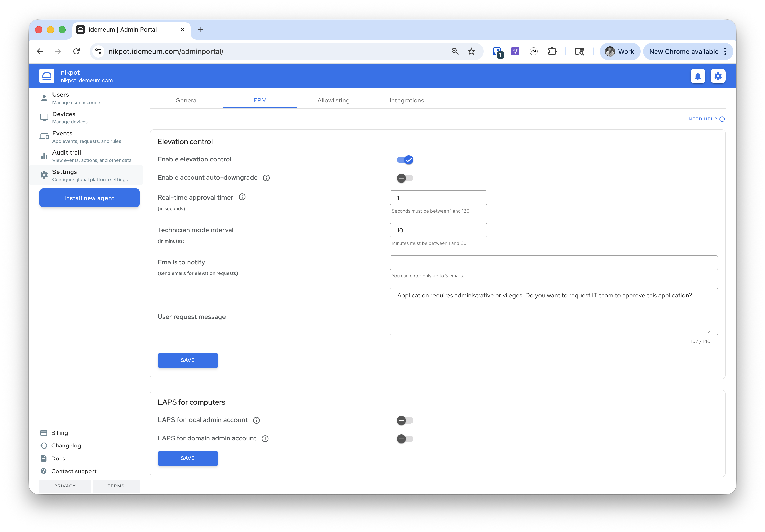
Task: Open the Integrations tab
Action: 406,100
